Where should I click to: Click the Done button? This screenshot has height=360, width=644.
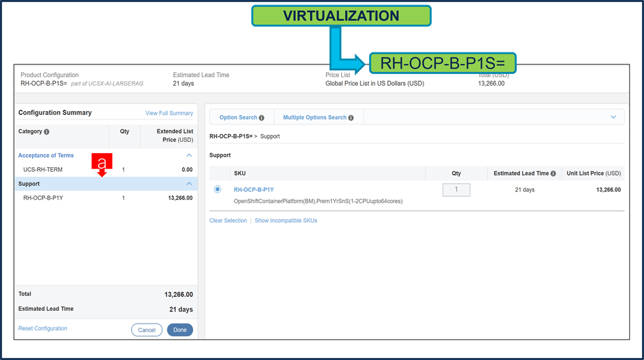pos(180,329)
